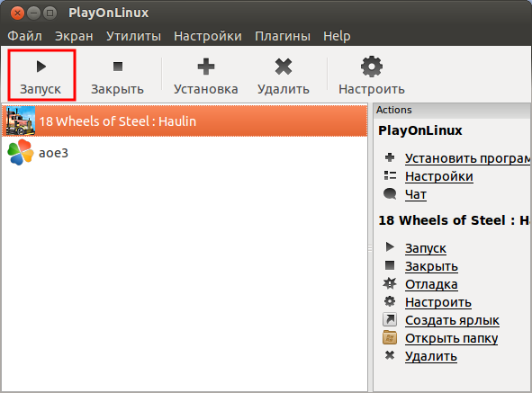Open the Настройки menu in menu bar
The width and height of the screenshot is (532, 393).
[x=208, y=36]
